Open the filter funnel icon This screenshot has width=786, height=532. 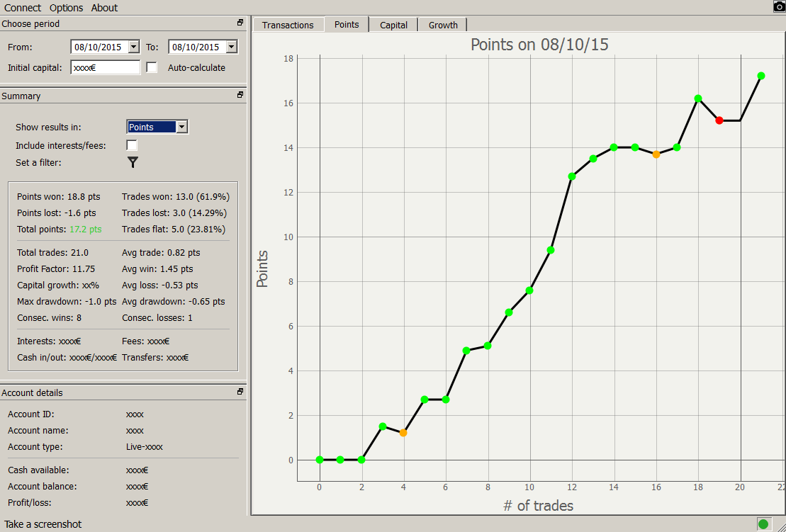click(x=133, y=162)
